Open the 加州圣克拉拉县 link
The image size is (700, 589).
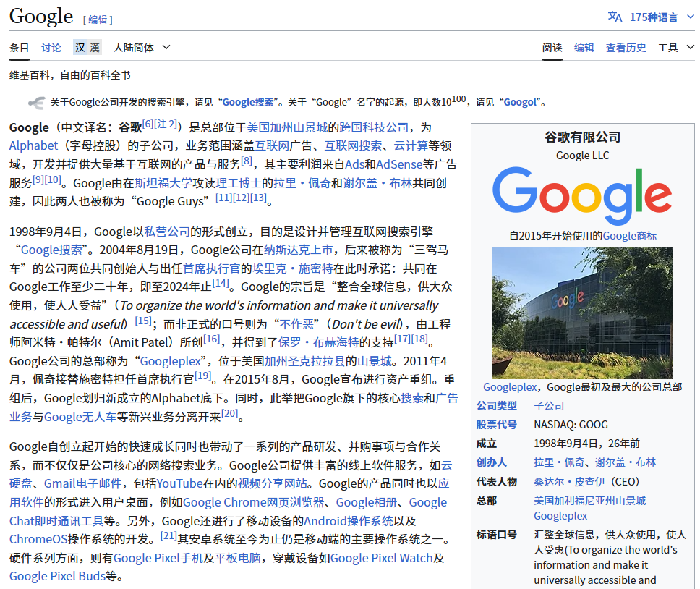click(x=304, y=361)
